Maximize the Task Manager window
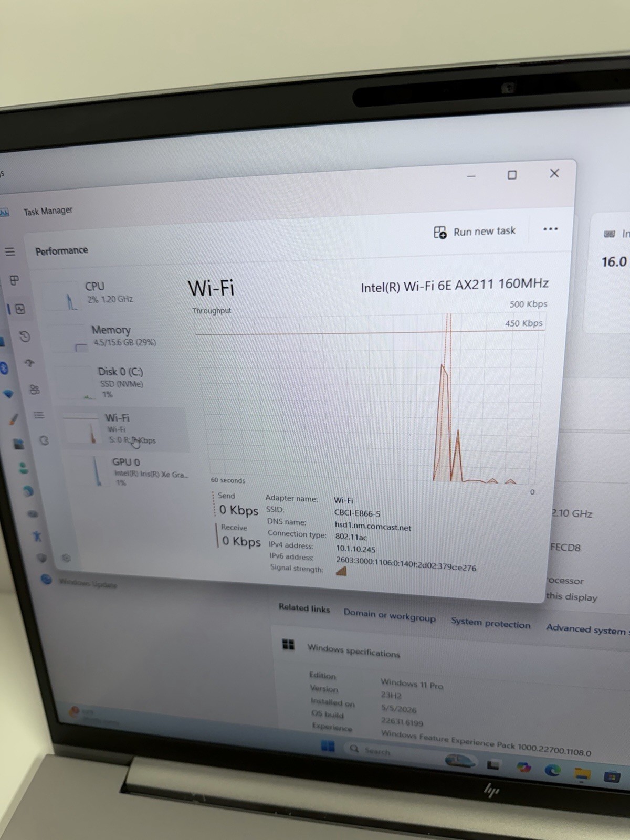The image size is (630, 840). [512, 175]
